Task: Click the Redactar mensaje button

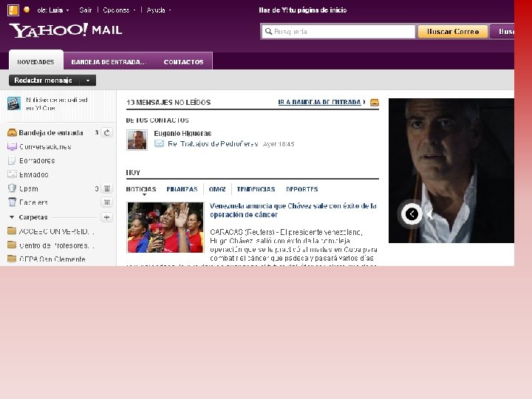Action: 44,81
